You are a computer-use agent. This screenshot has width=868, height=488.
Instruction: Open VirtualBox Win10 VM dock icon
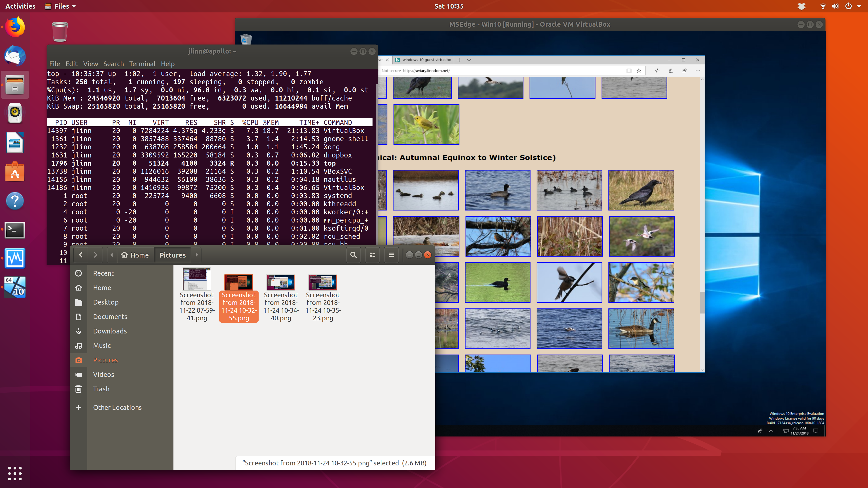[x=15, y=287]
